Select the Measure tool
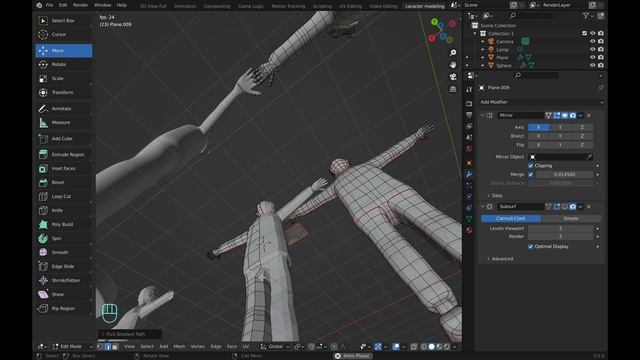 (64, 122)
